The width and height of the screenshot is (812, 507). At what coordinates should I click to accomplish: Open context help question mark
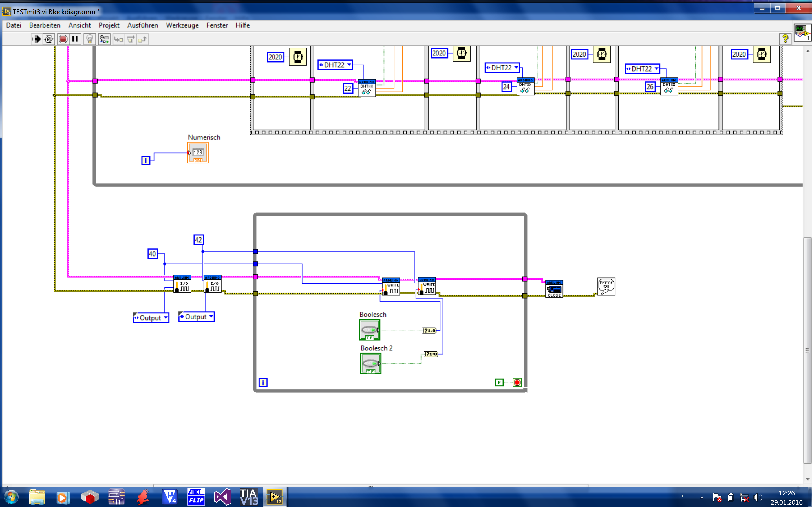[x=785, y=39]
